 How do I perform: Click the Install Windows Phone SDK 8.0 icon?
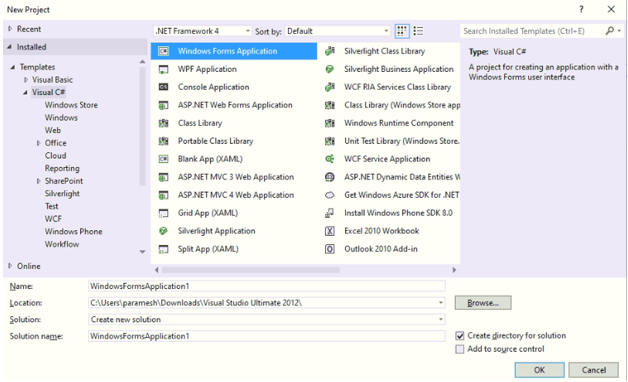pyautogui.click(x=330, y=213)
